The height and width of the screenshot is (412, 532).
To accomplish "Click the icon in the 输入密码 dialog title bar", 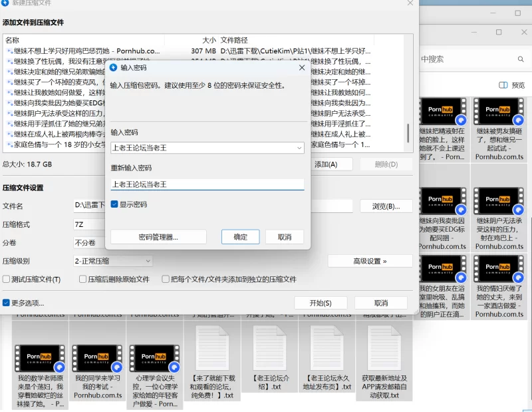I will click(x=113, y=68).
